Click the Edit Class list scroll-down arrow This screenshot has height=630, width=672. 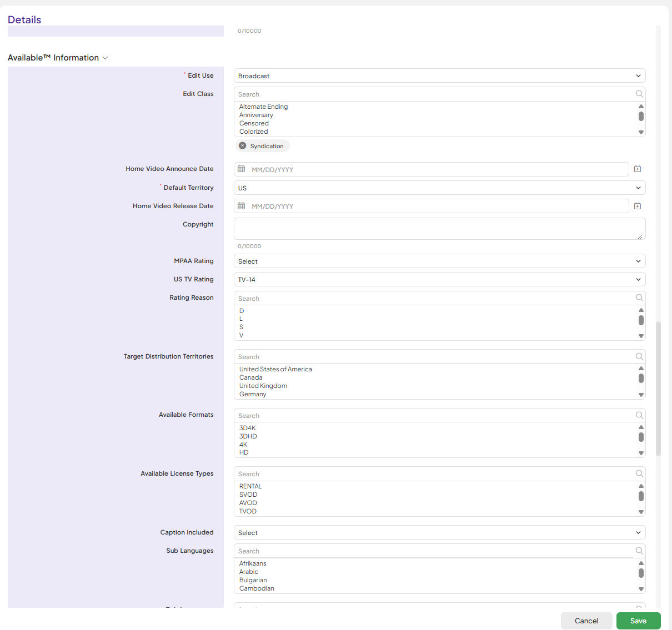click(x=641, y=132)
